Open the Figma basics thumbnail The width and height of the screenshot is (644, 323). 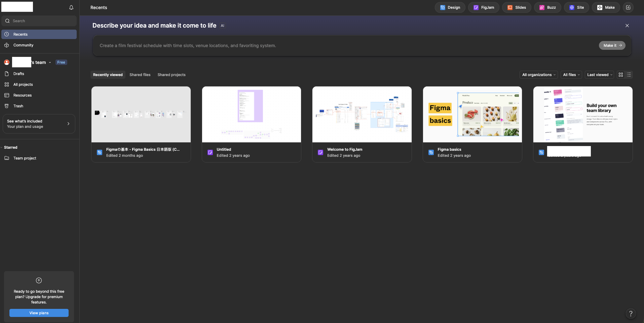(472, 114)
